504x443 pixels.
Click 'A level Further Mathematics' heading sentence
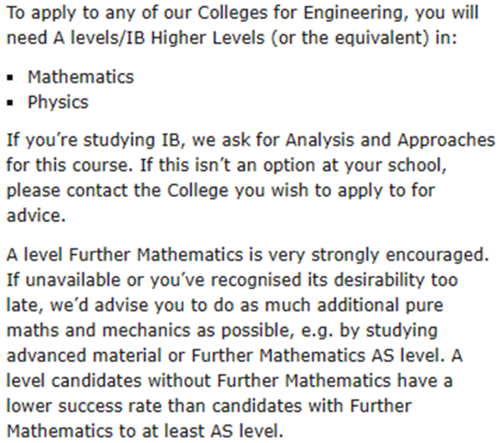125,255
